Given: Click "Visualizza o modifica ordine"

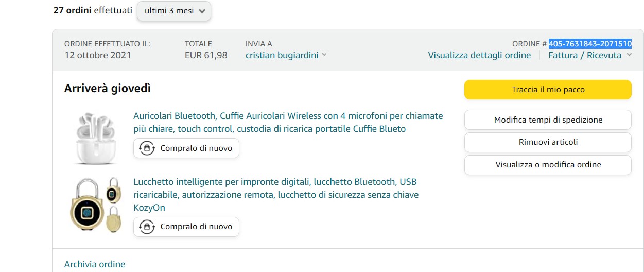Looking at the screenshot, I should point(548,165).
